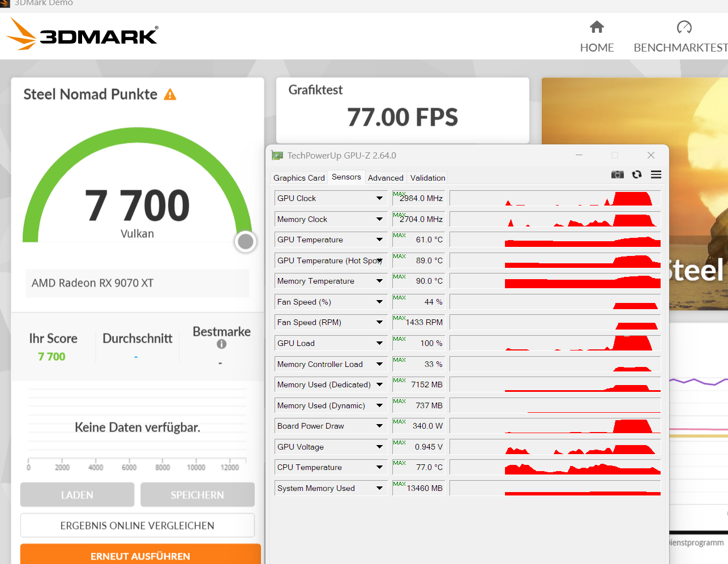Open BENCHMARKTESTS in 3DMark navigation

click(680, 48)
